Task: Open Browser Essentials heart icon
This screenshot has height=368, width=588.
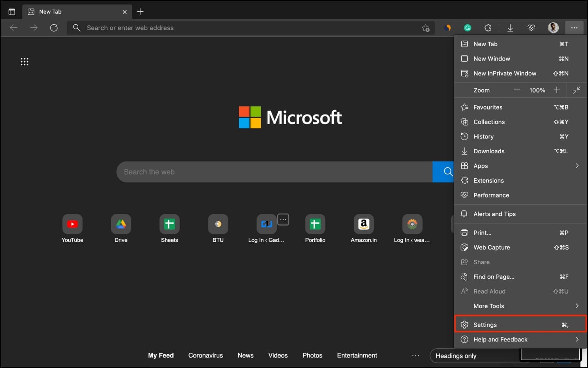Action: point(531,27)
